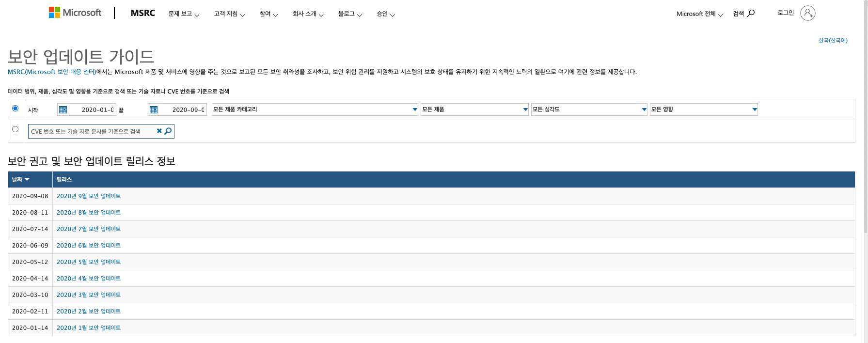The height and width of the screenshot is (343, 868).
Task: Open 2020년 1월 보안 업데이트 link
Action: (x=89, y=327)
